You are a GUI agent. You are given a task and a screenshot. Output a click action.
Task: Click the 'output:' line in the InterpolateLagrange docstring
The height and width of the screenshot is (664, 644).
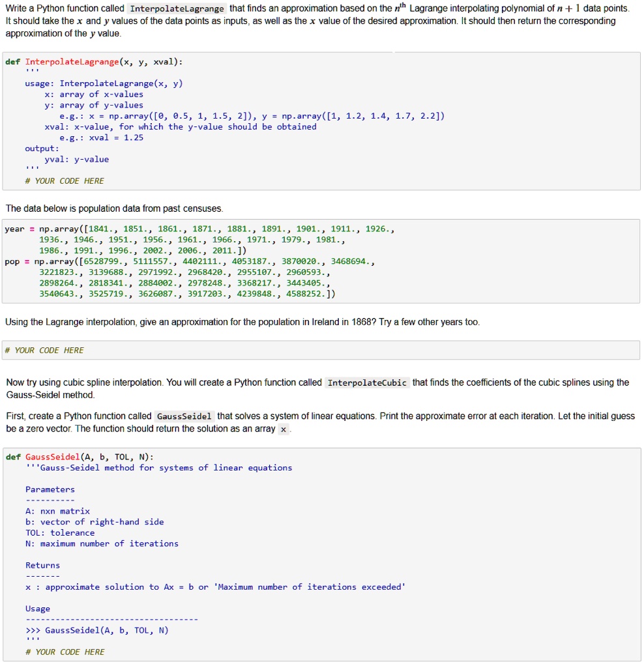click(x=42, y=149)
